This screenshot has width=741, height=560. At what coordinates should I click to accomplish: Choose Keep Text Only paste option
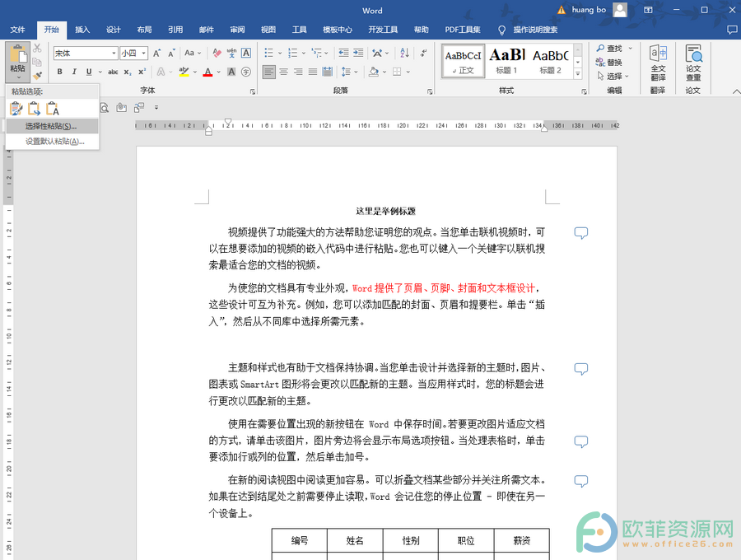coord(53,109)
